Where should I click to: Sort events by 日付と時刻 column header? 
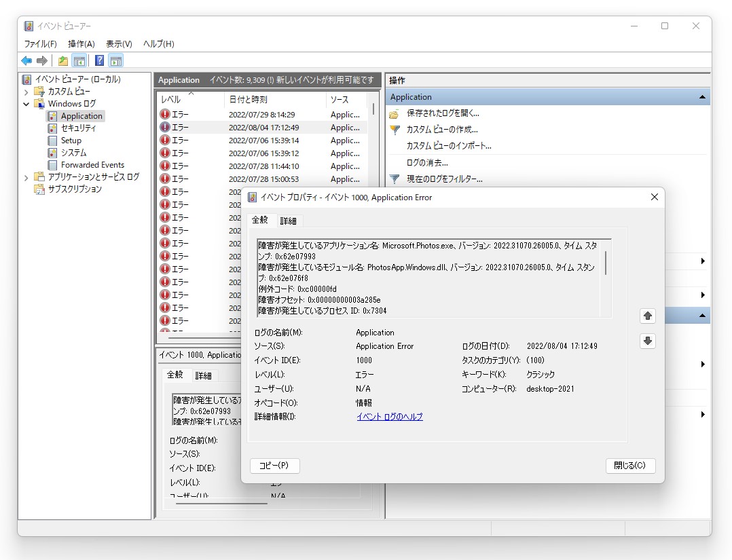click(x=275, y=99)
